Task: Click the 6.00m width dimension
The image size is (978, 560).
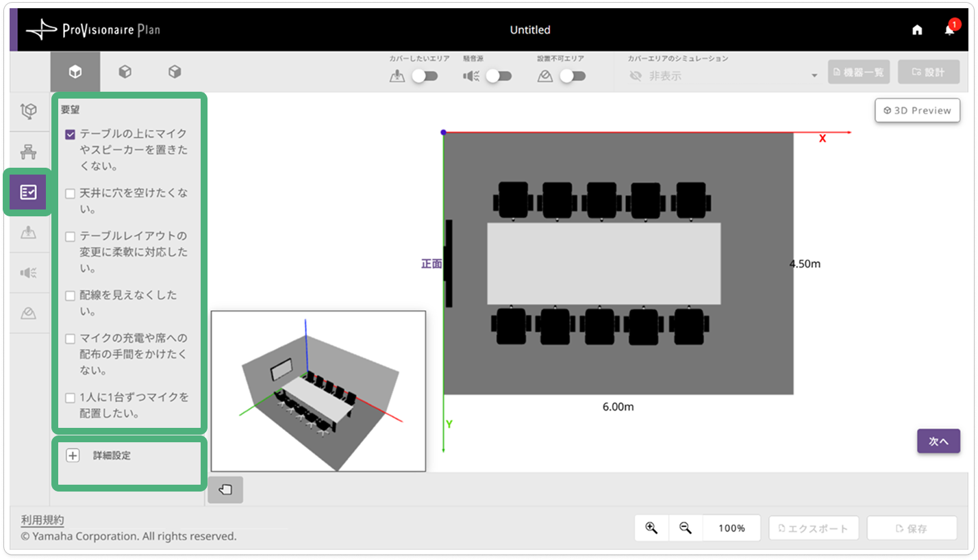Action: pyautogui.click(x=618, y=407)
